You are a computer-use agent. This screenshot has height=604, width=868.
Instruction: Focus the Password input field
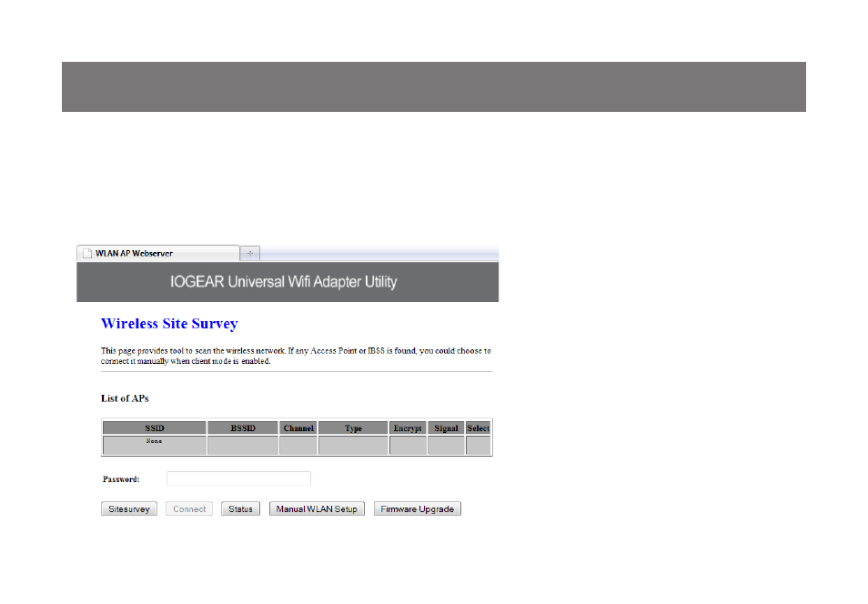coord(238,478)
